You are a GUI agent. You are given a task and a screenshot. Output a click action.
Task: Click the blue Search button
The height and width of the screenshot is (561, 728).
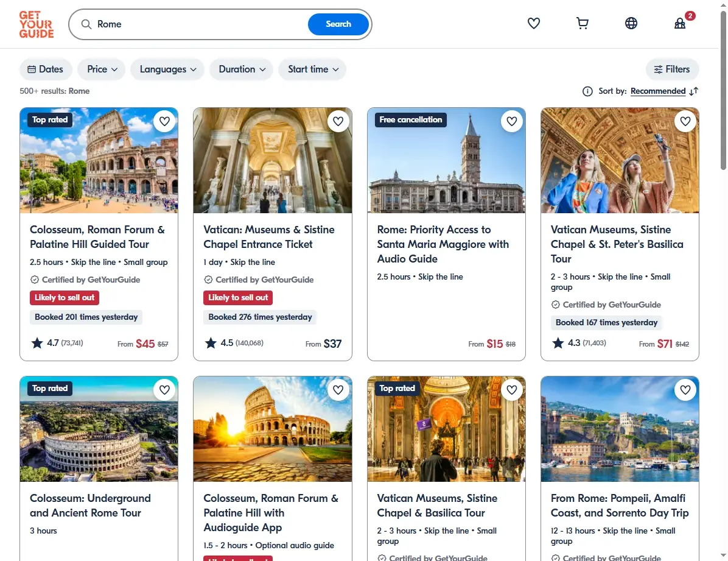[x=338, y=24]
